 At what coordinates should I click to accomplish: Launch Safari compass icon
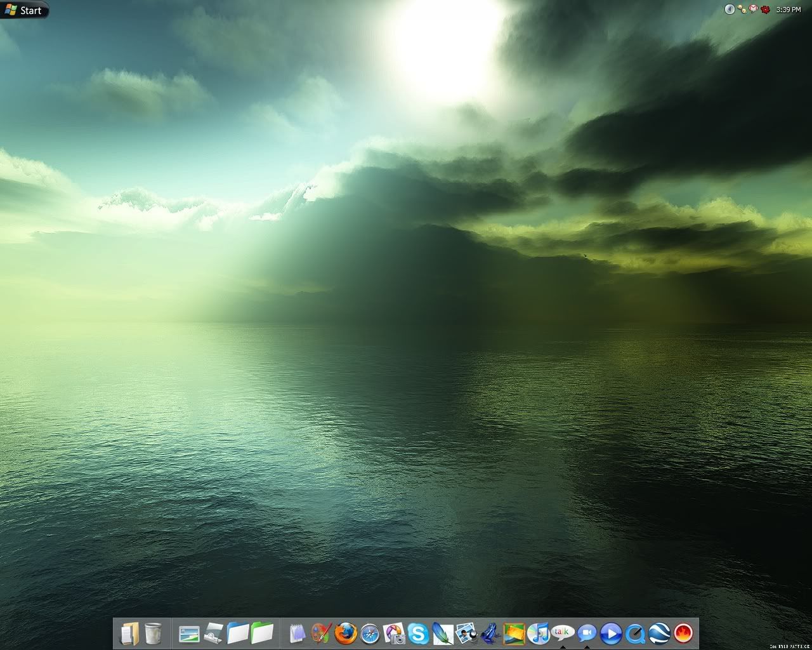pos(370,633)
